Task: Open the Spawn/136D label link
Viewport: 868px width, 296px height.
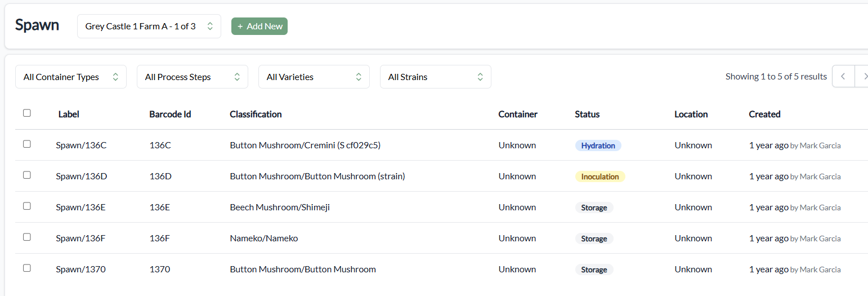Action: tap(82, 176)
